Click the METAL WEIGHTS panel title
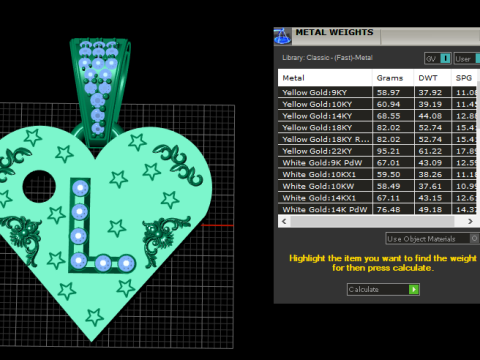 tap(334, 32)
